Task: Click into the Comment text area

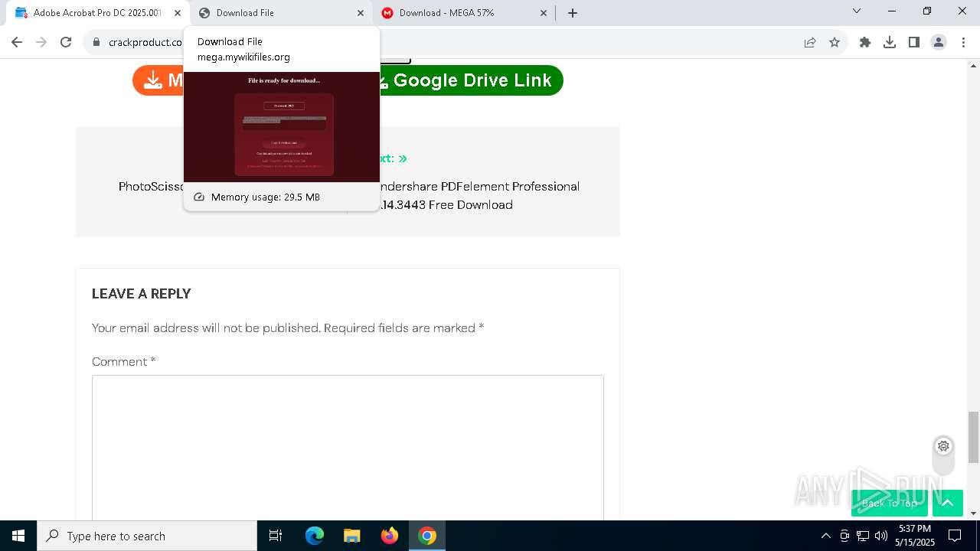Action: click(348, 448)
